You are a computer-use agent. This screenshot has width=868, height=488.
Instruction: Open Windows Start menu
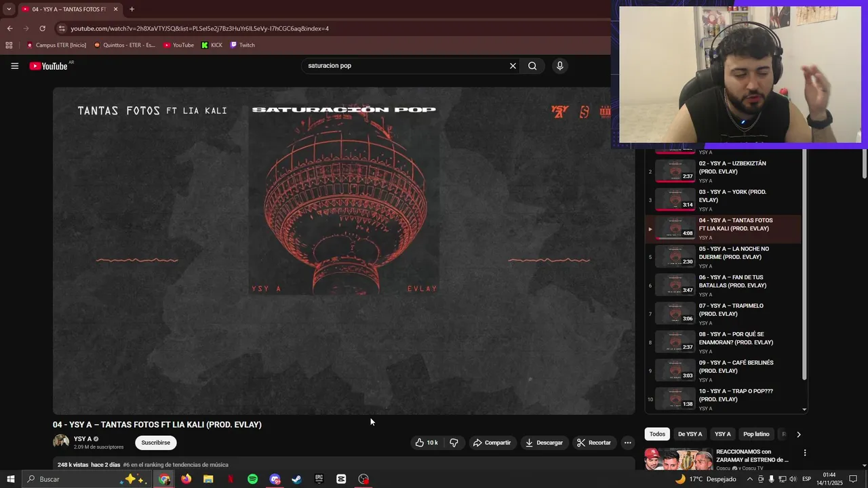(x=11, y=479)
